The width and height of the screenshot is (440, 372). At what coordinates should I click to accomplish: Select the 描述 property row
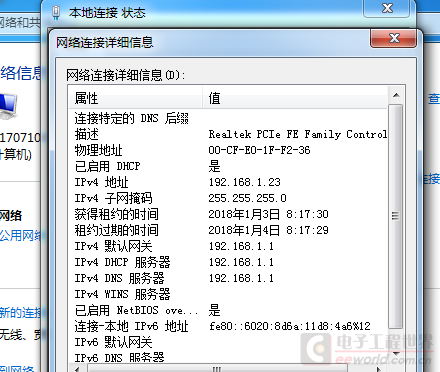(x=228, y=134)
